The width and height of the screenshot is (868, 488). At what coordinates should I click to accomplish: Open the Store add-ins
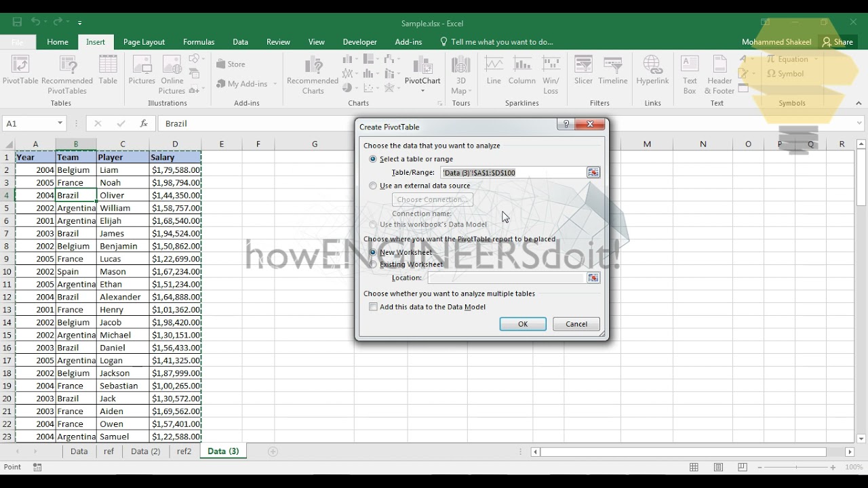231,64
